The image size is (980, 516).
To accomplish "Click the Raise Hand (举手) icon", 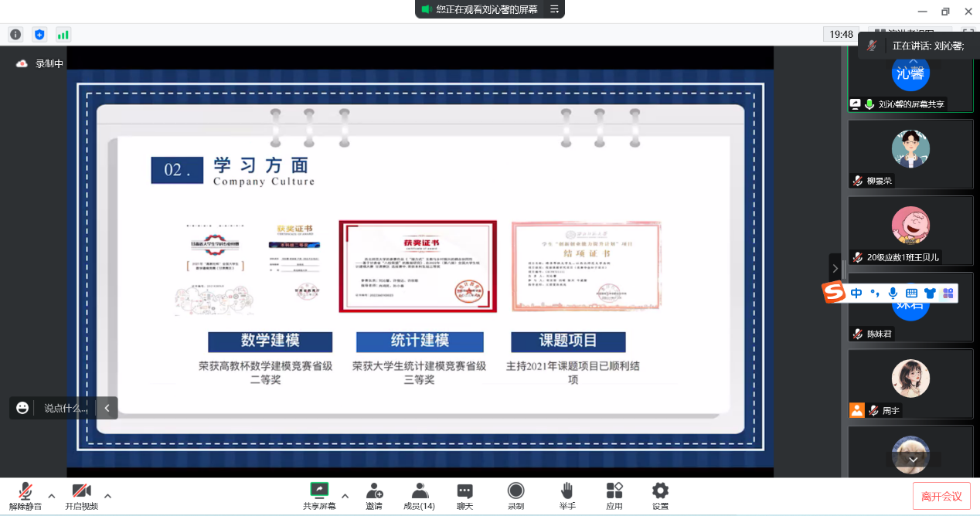I will [x=567, y=495].
